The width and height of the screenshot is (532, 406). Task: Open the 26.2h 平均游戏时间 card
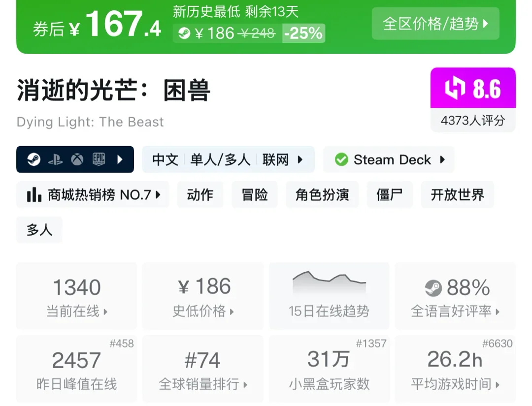455,369
